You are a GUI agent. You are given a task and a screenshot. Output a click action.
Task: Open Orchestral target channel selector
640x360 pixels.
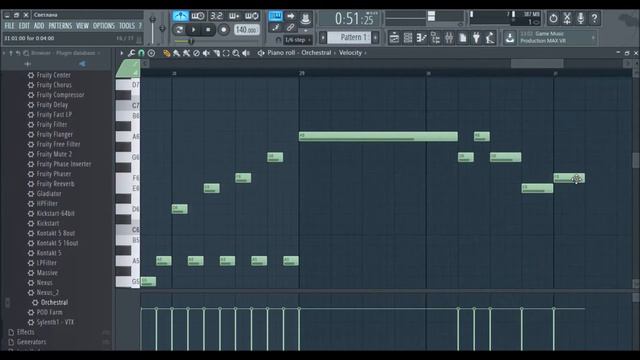(x=316, y=53)
